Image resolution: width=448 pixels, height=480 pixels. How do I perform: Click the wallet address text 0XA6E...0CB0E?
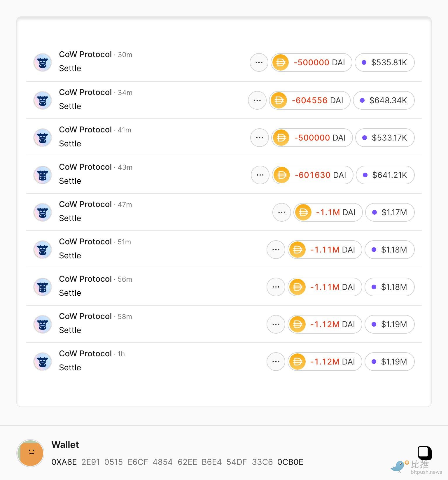coord(177,462)
